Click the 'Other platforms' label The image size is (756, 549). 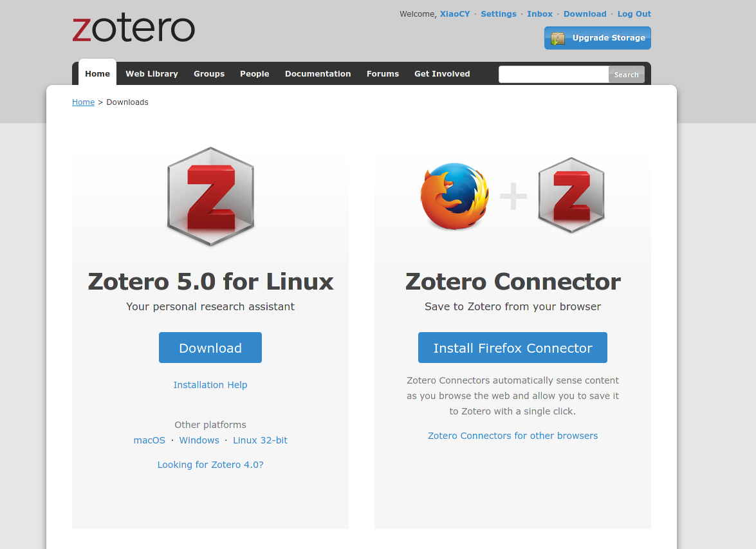(210, 425)
